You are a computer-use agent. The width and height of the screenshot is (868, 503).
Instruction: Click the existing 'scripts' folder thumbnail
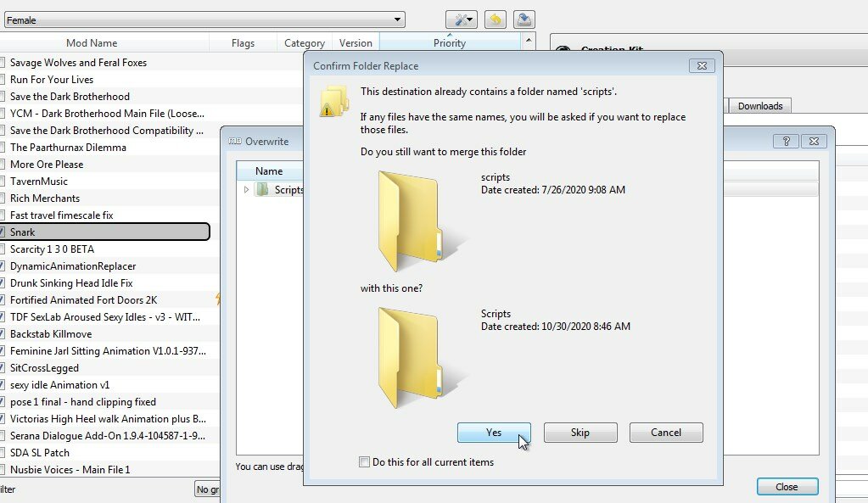pyautogui.click(x=421, y=221)
